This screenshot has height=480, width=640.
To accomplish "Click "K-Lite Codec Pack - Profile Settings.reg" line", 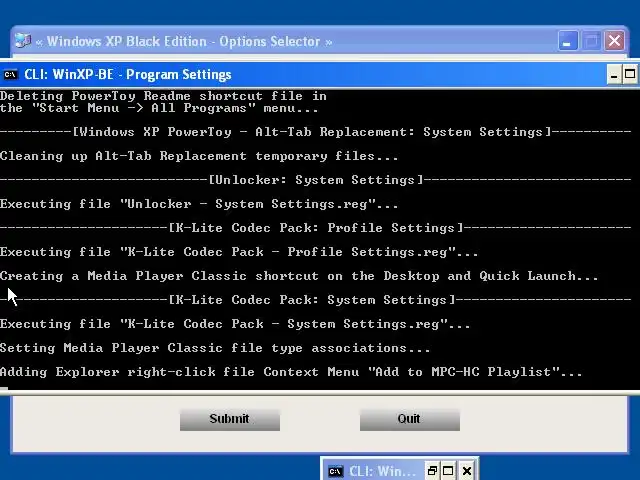I will click(x=239, y=252).
